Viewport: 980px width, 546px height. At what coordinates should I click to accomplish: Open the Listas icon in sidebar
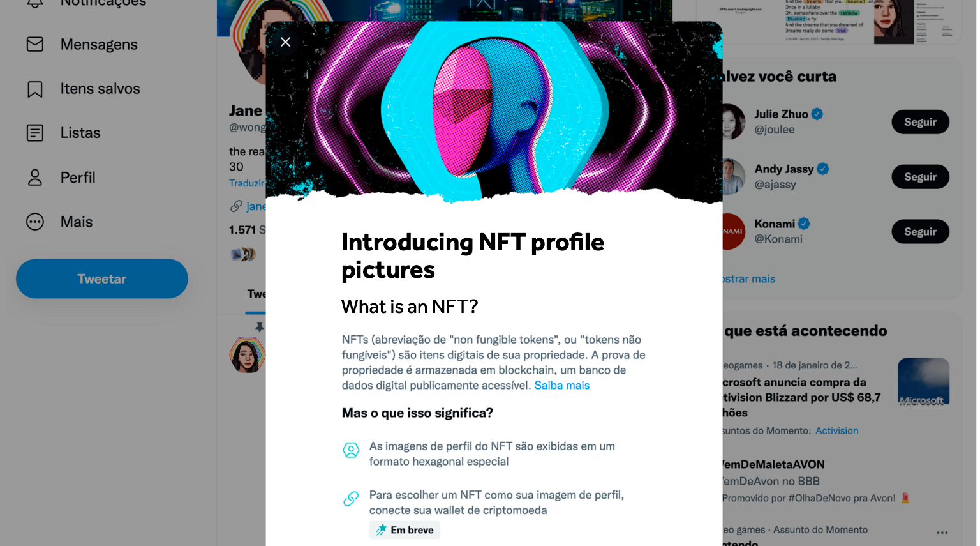coord(35,133)
